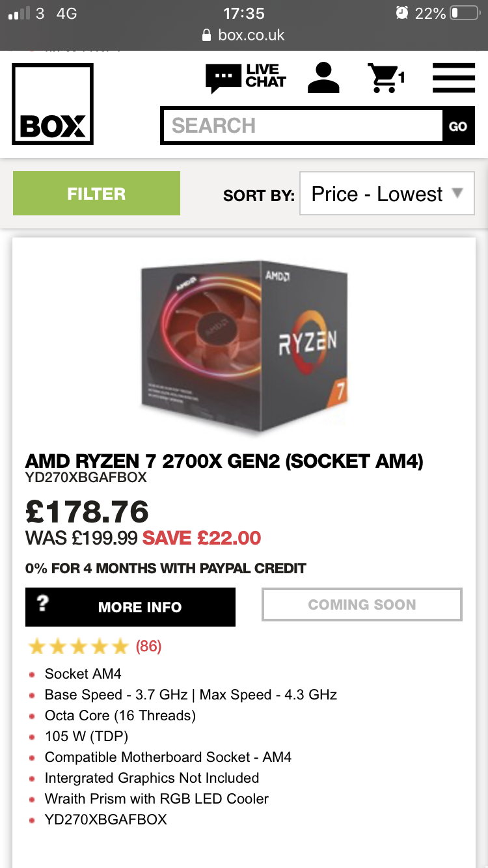Viewport: 488px width, 868px height.
Task: Open the five-star rating reviews (86)
Action: pyautogui.click(x=95, y=646)
